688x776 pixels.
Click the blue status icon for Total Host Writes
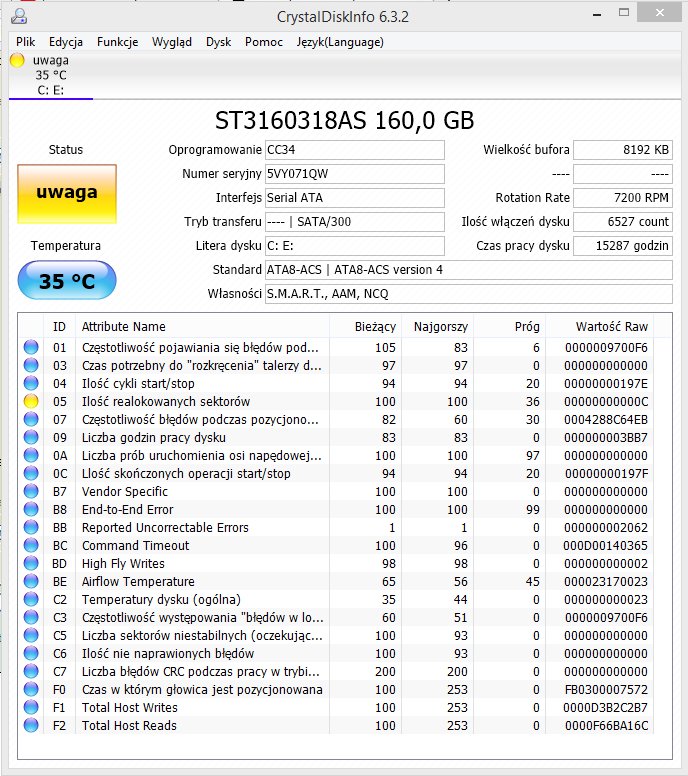[x=31, y=707]
